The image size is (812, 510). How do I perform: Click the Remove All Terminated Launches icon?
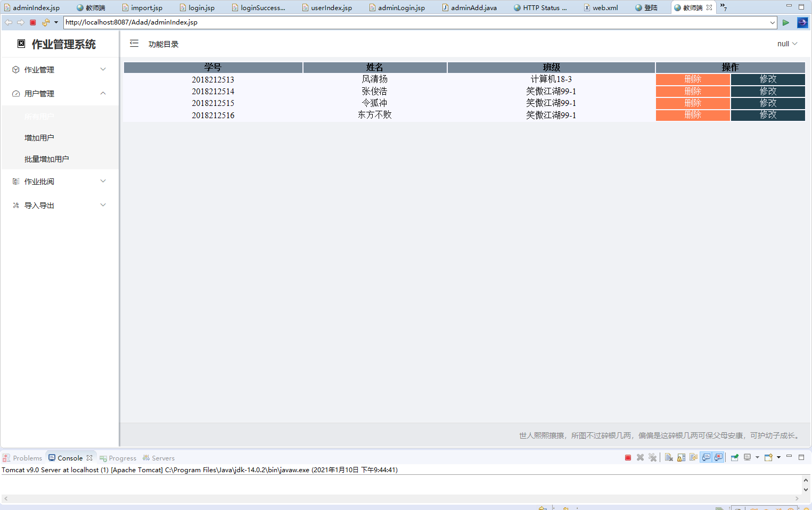(652, 457)
